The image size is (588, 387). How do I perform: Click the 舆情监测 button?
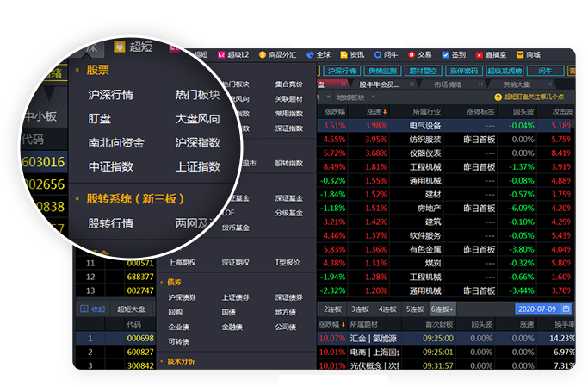click(x=382, y=71)
